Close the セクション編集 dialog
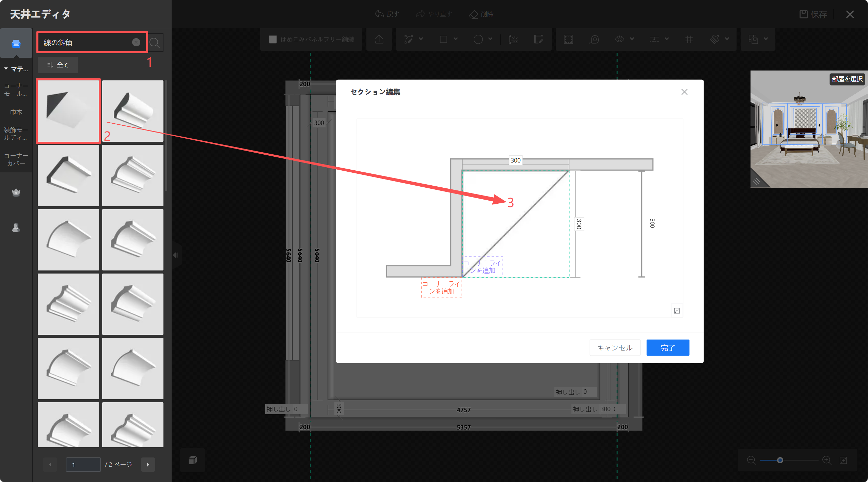This screenshot has height=482, width=868. [684, 92]
